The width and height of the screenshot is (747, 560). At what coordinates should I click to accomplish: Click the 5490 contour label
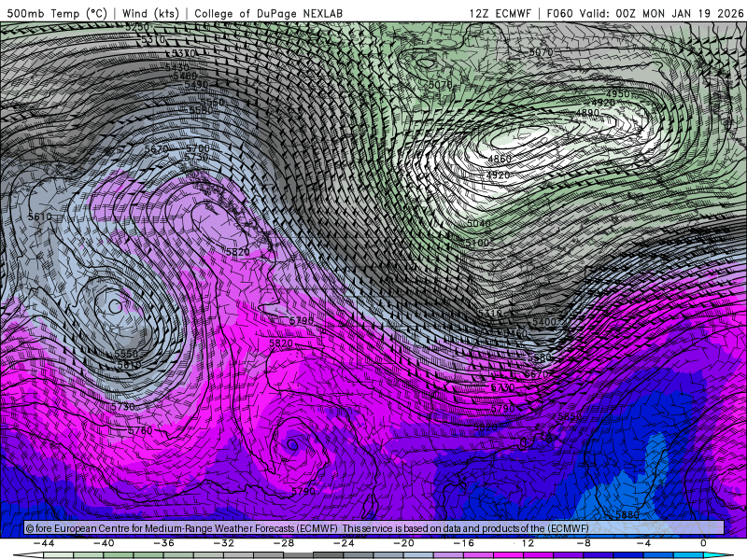tap(196, 85)
